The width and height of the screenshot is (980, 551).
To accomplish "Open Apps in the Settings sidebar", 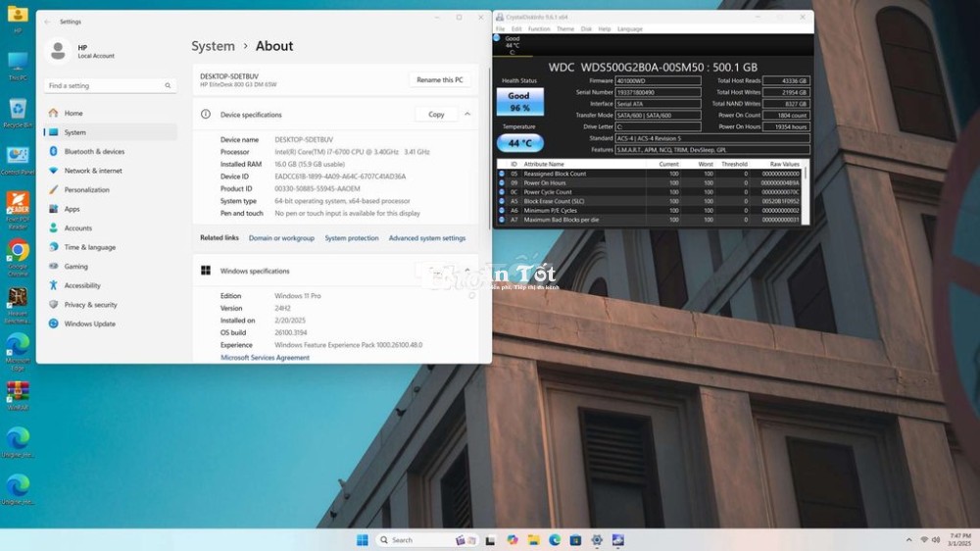I will [110, 209].
